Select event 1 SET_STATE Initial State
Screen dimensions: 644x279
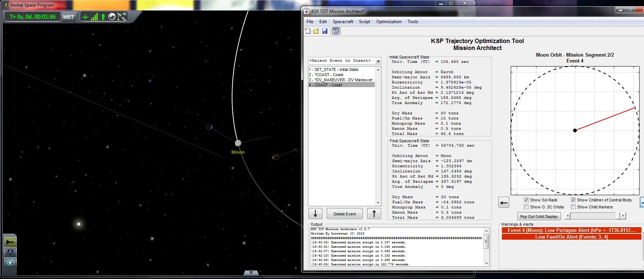pos(341,69)
